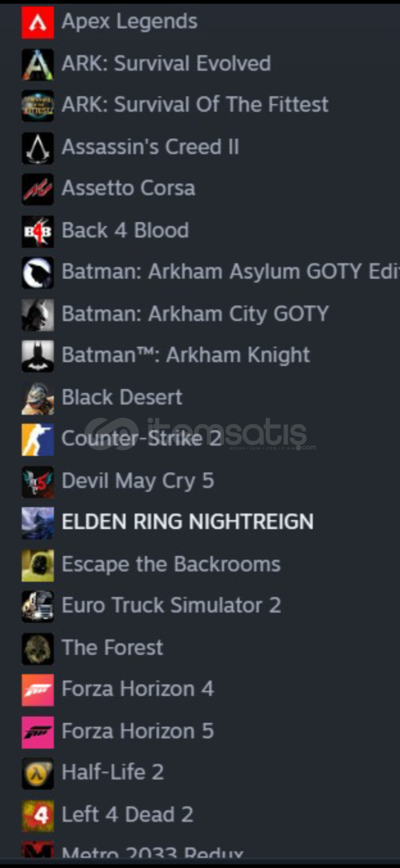
Task: Open the Black Desert list entry
Action: [x=200, y=398]
